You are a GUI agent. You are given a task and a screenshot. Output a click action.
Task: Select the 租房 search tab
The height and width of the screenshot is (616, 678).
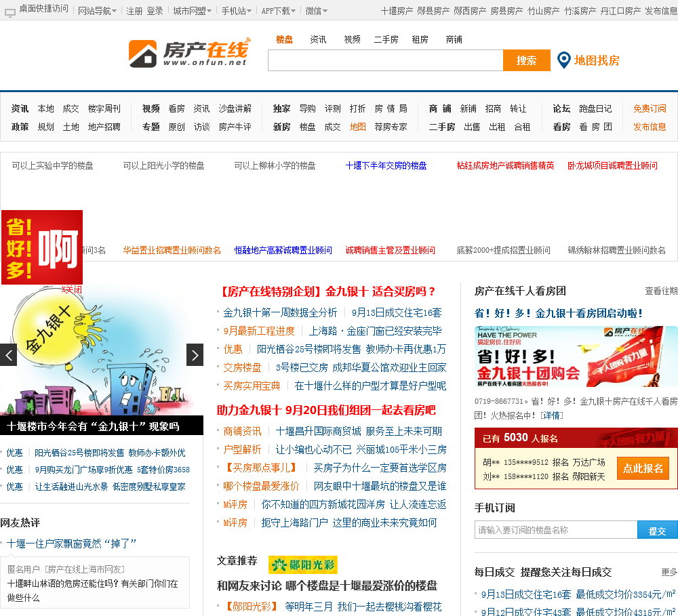click(420, 40)
